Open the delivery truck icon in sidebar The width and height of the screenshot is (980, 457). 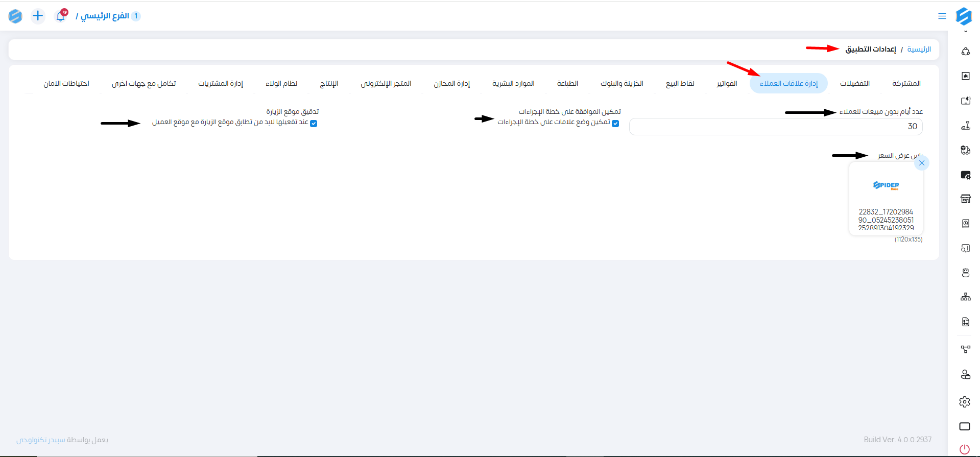pos(965,150)
